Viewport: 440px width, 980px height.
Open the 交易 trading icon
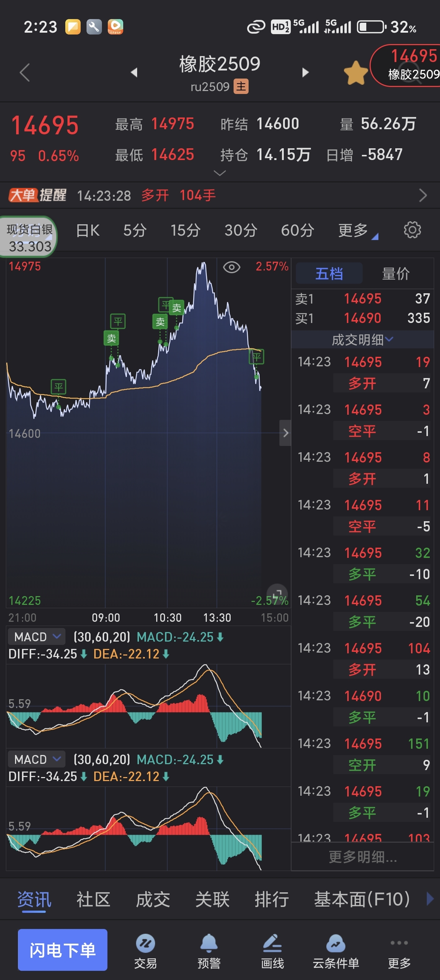146,951
